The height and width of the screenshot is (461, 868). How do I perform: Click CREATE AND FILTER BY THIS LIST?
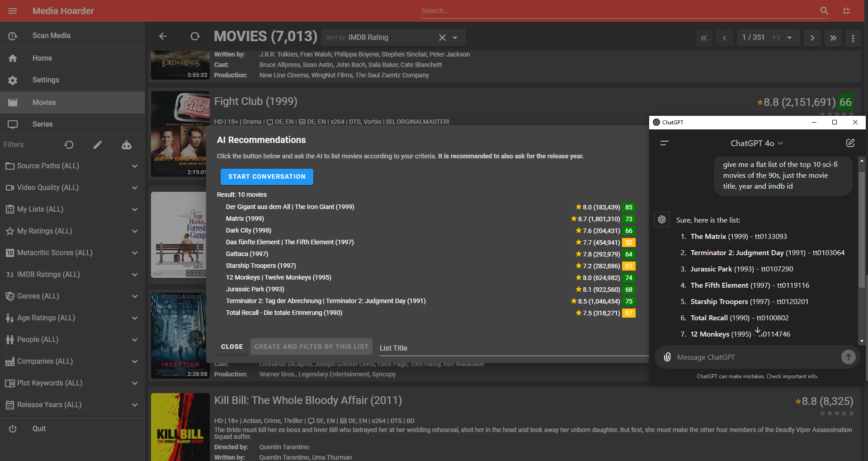pos(311,347)
